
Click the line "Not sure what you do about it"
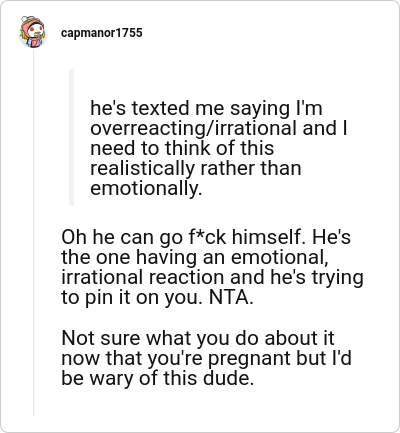[198, 338]
